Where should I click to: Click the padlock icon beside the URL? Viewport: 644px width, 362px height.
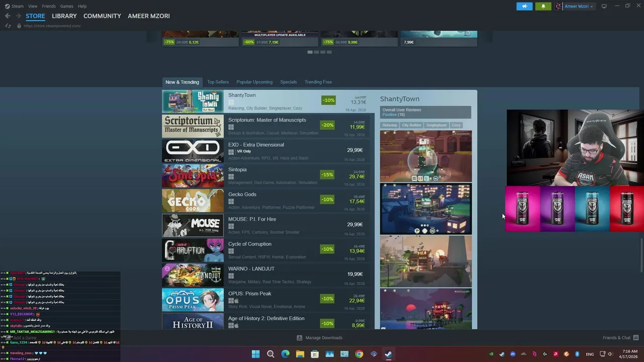click(19, 26)
